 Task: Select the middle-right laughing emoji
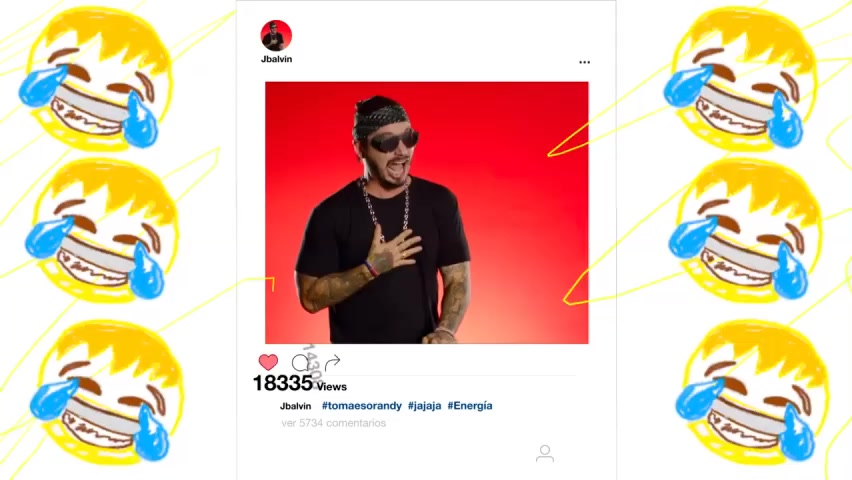pos(745,230)
